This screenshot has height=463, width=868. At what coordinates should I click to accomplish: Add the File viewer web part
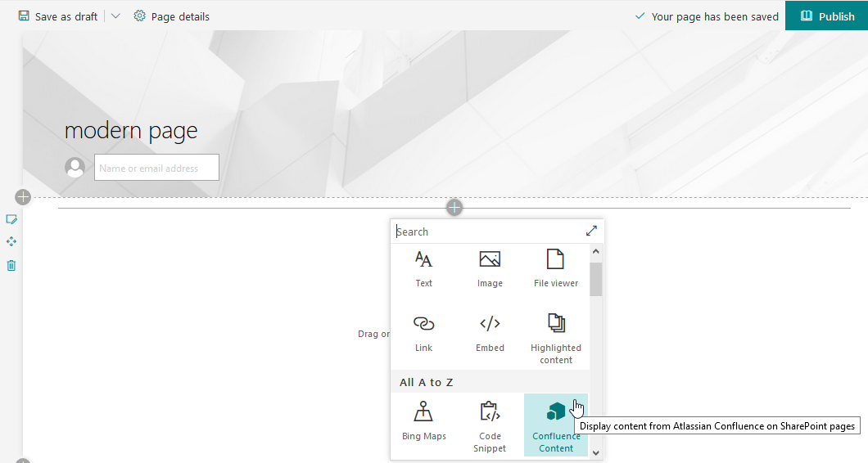point(555,269)
